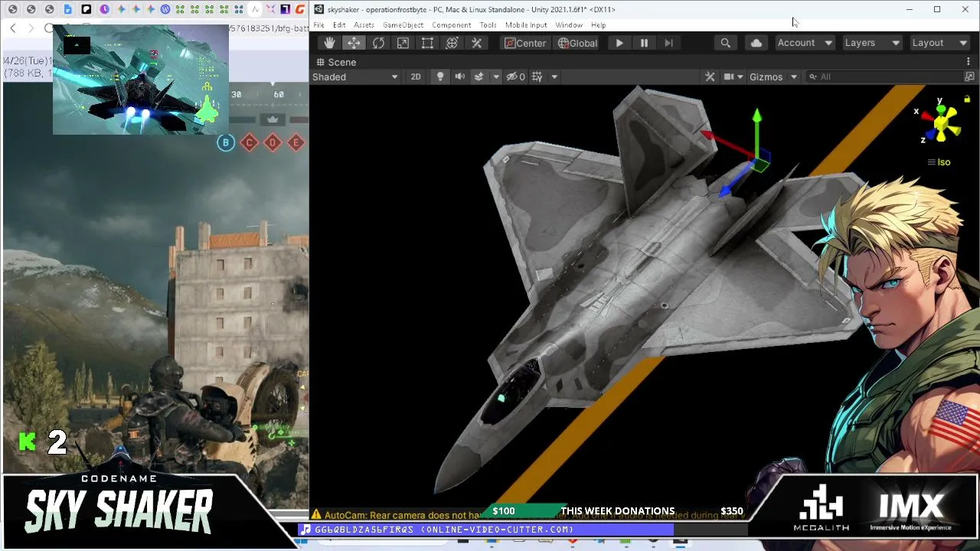Go forward in the browser window

pos(31,28)
